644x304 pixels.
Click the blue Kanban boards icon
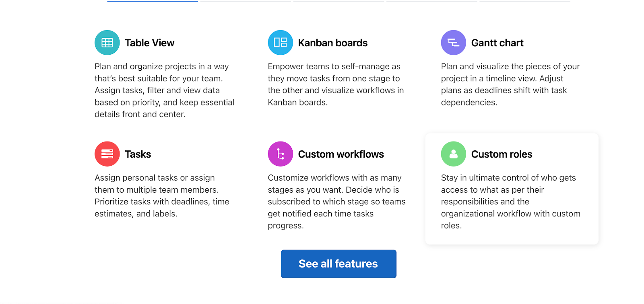point(280,43)
